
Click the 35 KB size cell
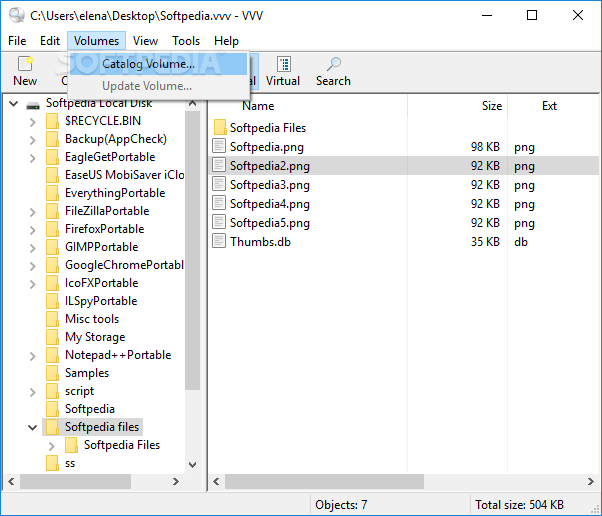point(485,241)
